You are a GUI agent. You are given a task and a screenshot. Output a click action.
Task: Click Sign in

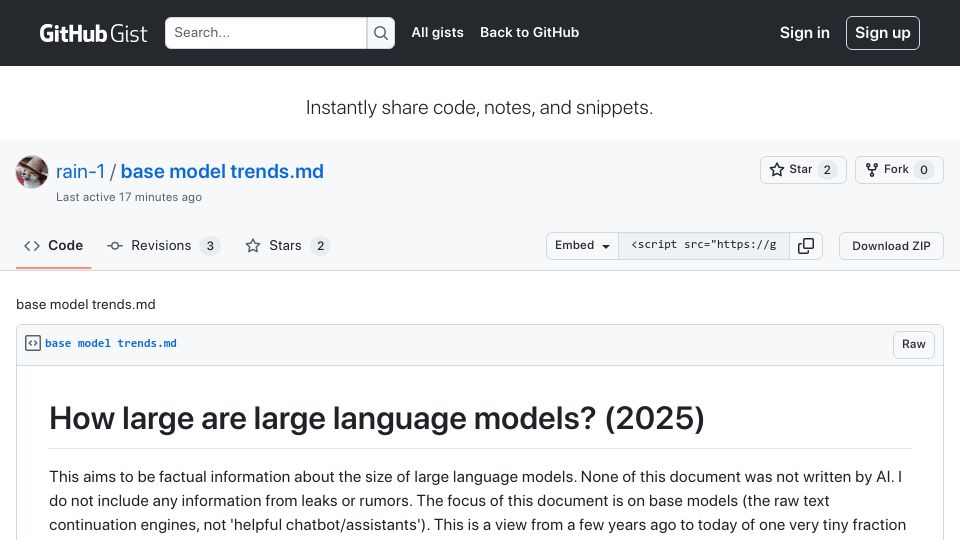(804, 32)
